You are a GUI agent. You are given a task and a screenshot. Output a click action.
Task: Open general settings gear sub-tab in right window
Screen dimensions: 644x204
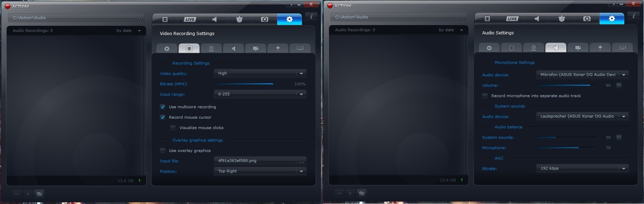point(489,48)
